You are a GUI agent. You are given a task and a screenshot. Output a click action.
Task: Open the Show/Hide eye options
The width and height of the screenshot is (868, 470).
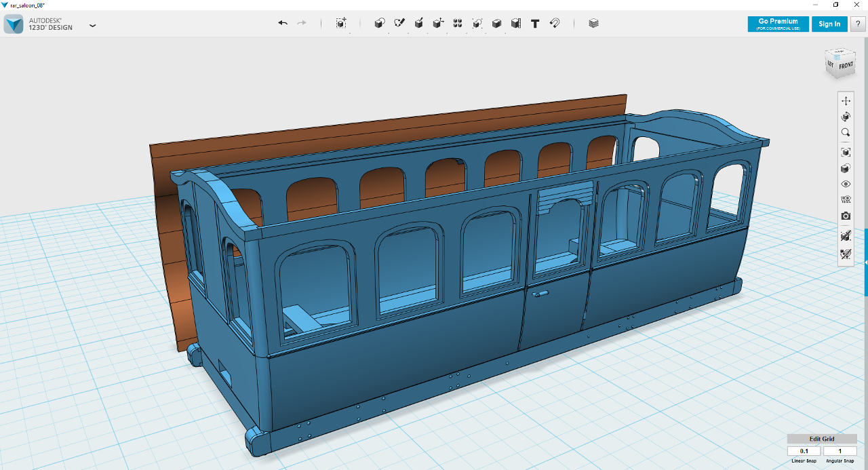click(846, 184)
